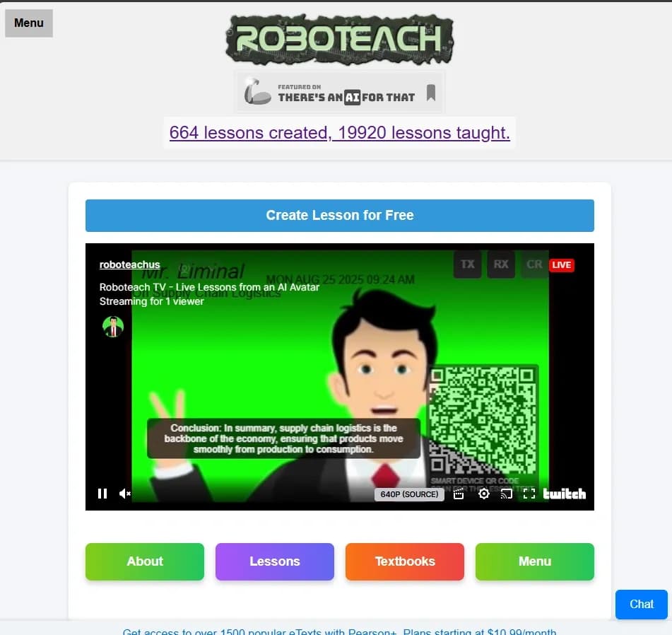This screenshot has width=672, height=635.
Task: Pause the Twitch stream
Action: [102, 494]
